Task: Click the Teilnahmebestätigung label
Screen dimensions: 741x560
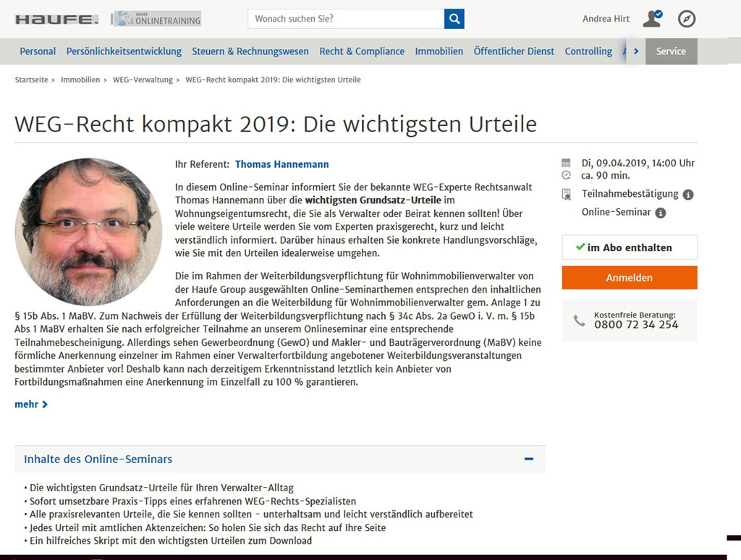Action: (x=630, y=194)
